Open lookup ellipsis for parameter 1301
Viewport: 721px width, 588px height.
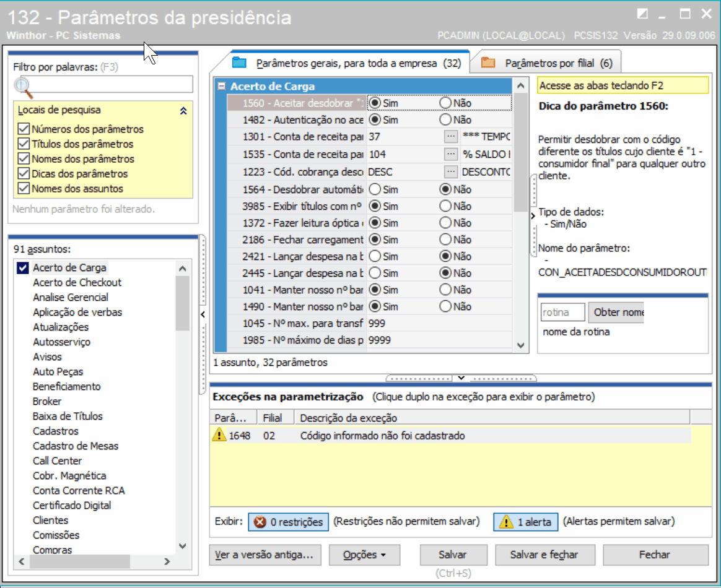(451, 136)
